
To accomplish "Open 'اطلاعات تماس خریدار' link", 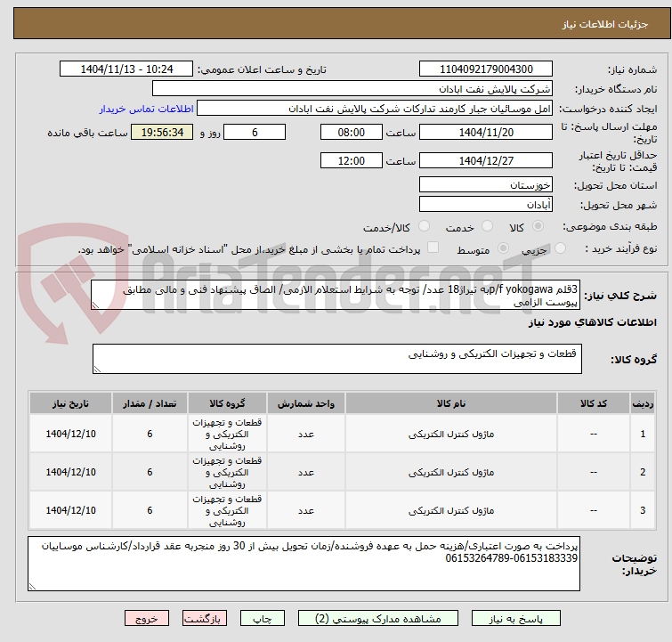I will tap(147, 109).
